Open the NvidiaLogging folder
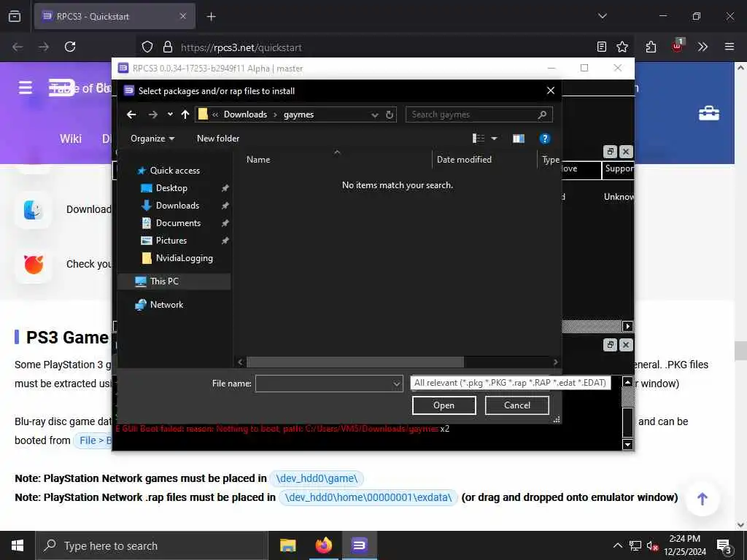This screenshot has height=560, width=747. 184,259
